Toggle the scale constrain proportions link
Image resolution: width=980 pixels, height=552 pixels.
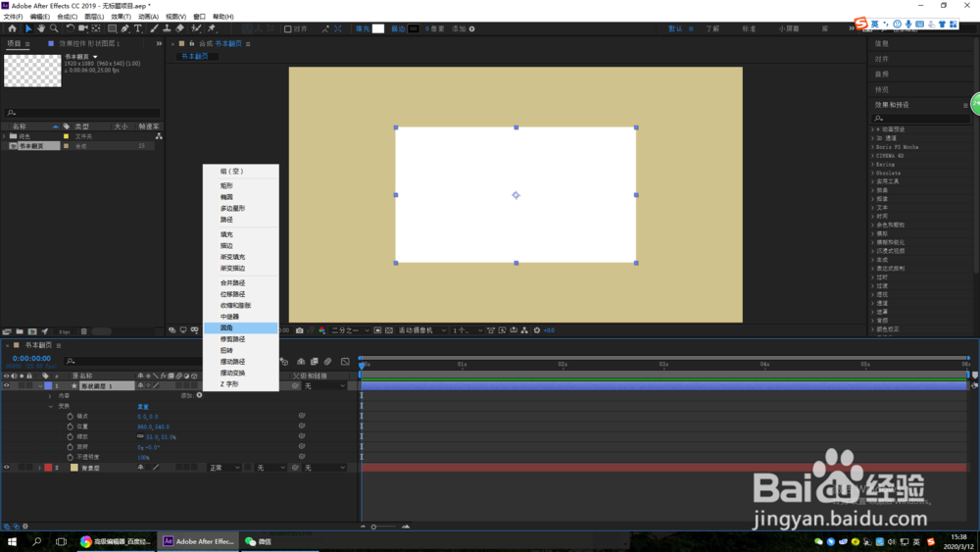coord(140,436)
